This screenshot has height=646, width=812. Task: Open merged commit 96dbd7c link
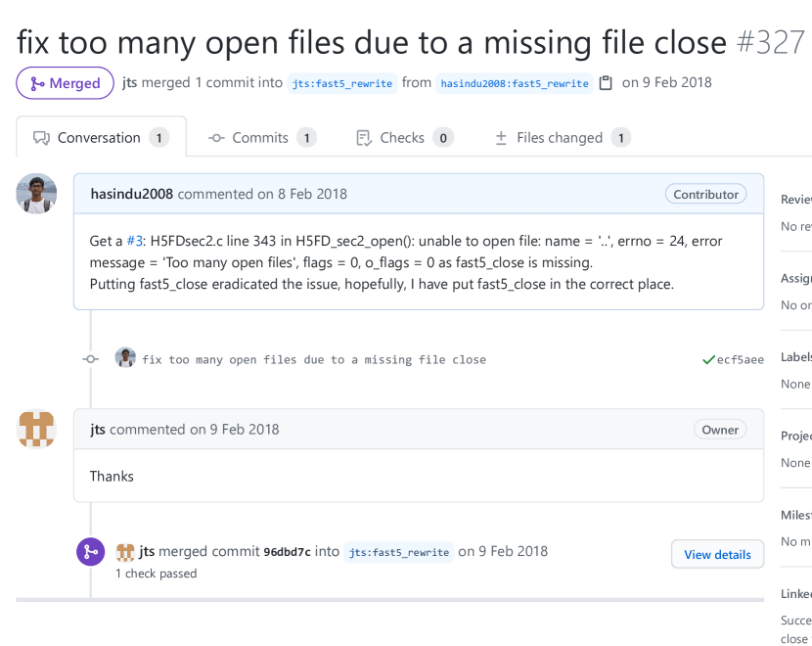point(287,552)
